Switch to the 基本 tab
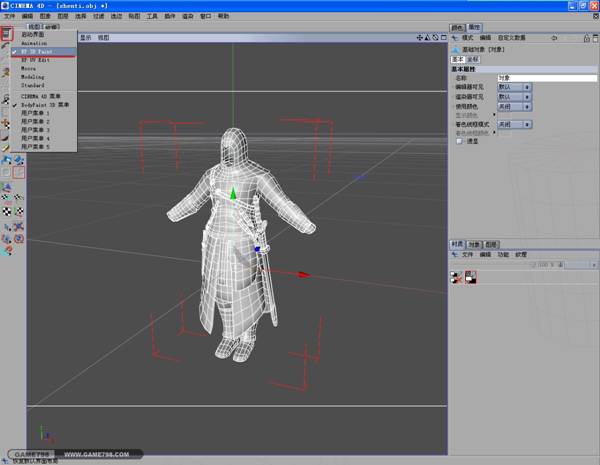600x465 pixels. 458,59
